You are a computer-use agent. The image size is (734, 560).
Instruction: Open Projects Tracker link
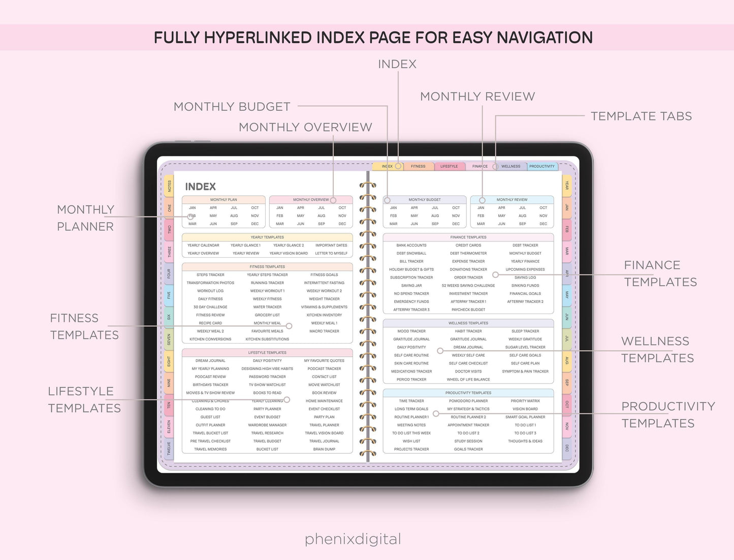click(411, 449)
